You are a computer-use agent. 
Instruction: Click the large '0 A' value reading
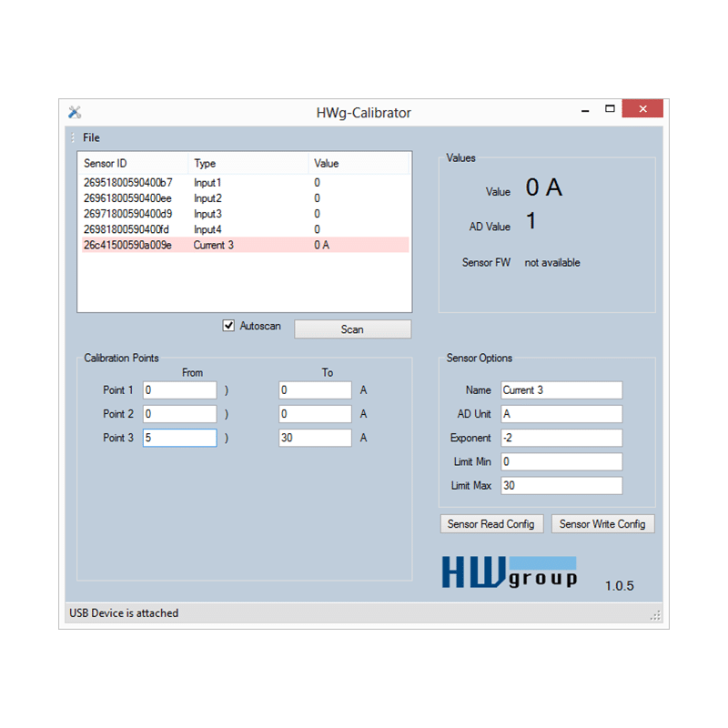click(x=543, y=187)
